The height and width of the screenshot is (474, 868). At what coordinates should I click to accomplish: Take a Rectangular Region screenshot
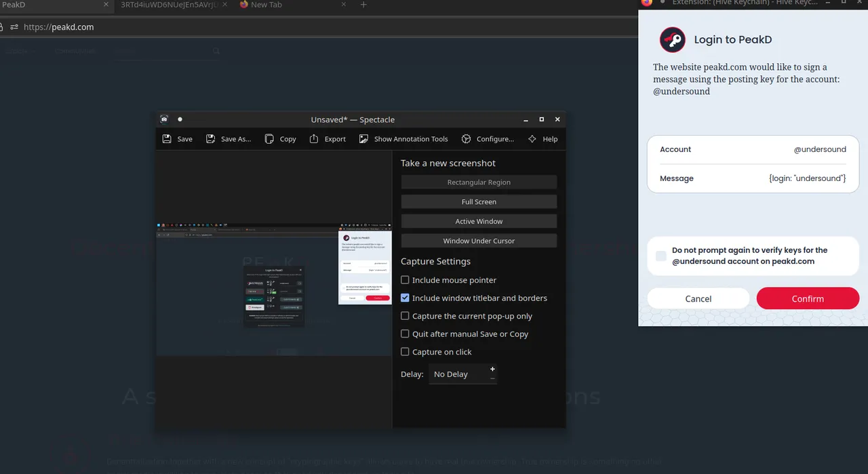pyautogui.click(x=479, y=182)
